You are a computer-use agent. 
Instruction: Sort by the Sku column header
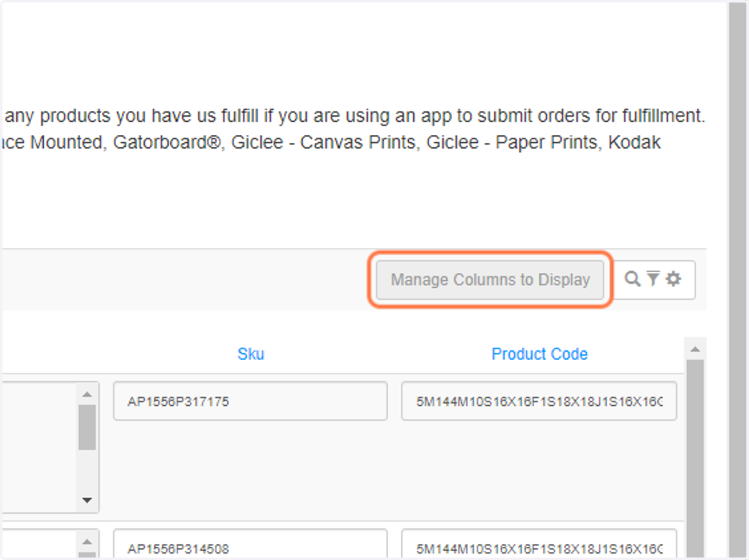point(251,354)
